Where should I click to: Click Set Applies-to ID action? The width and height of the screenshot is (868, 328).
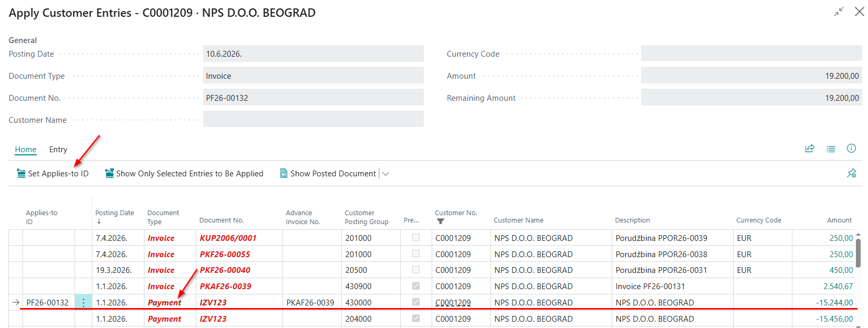point(53,174)
